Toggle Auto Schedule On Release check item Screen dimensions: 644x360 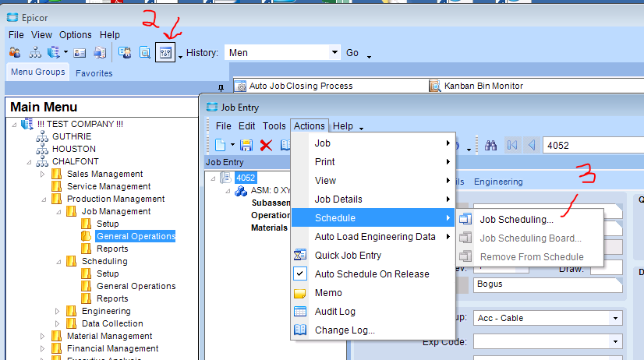point(373,274)
